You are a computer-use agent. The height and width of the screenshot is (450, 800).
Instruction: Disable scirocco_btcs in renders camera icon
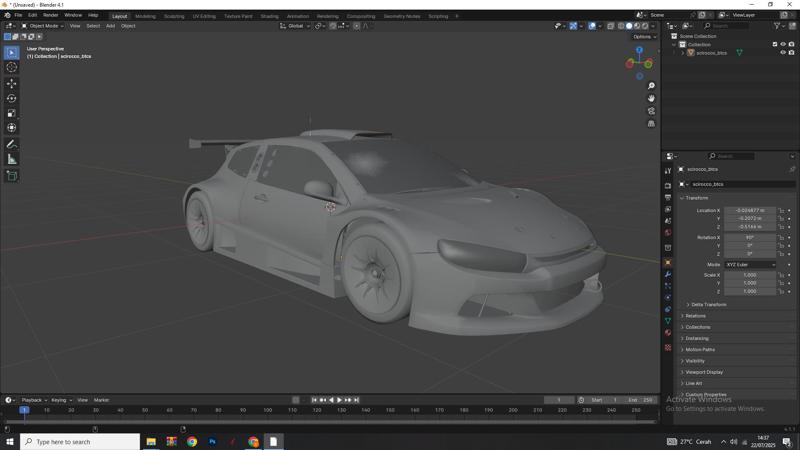pos(791,53)
